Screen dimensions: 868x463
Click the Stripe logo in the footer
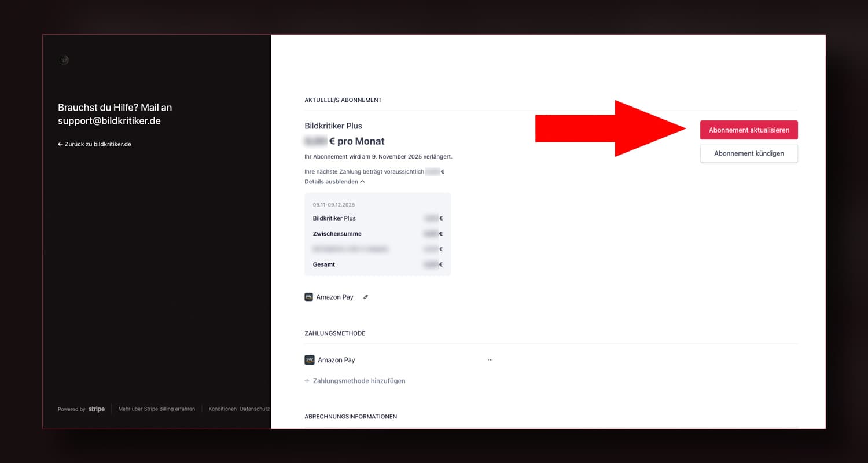tap(97, 409)
